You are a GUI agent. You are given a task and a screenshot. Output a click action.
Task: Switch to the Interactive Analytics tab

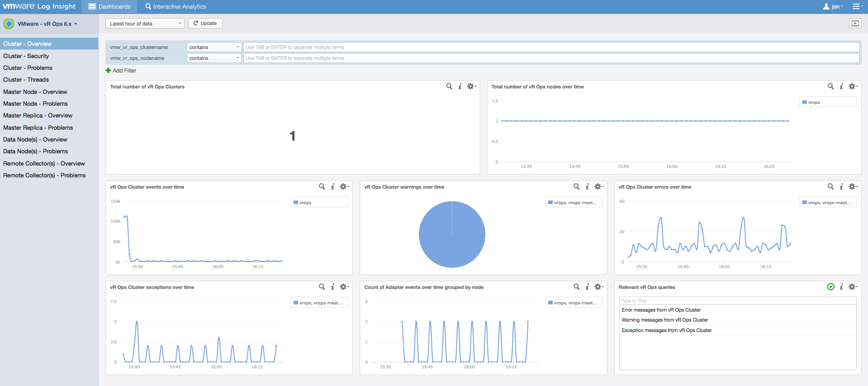tap(175, 6)
